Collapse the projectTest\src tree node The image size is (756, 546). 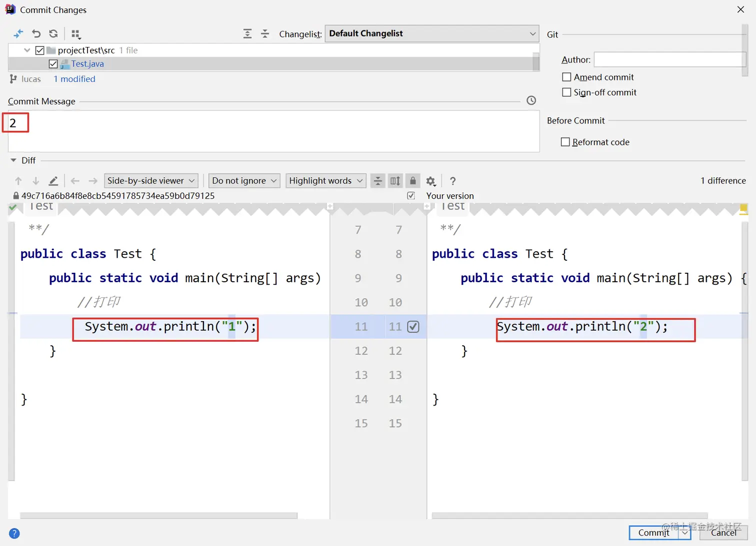pos(27,50)
